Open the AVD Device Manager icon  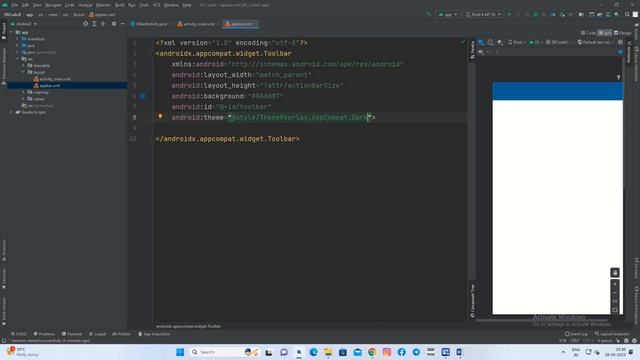(x=608, y=15)
